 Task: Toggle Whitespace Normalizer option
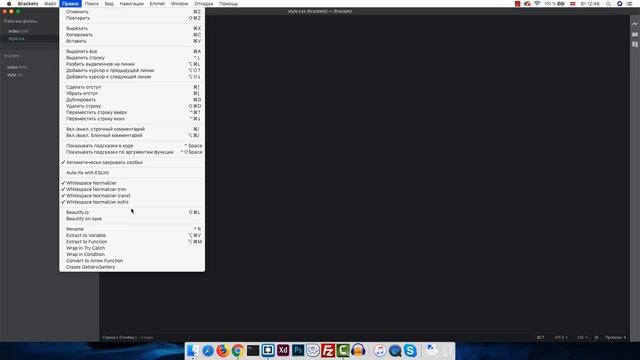click(x=132, y=183)
